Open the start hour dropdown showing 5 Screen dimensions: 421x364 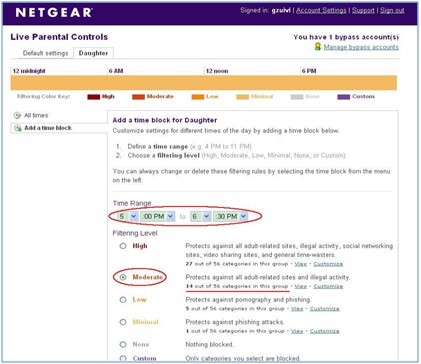pyautogui.click(x=128, y=216)
